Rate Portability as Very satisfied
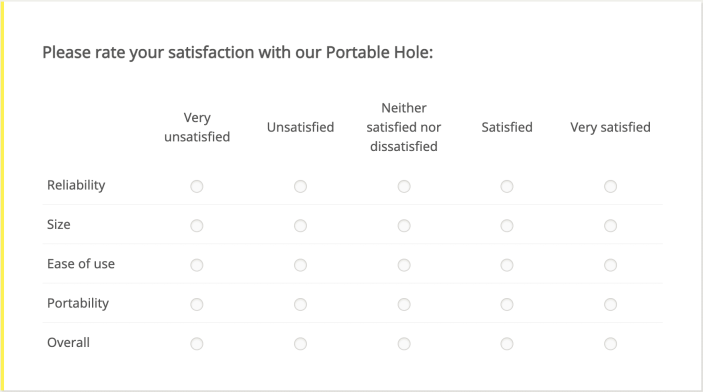Screen dimensions: 703x392 [610, 305]
